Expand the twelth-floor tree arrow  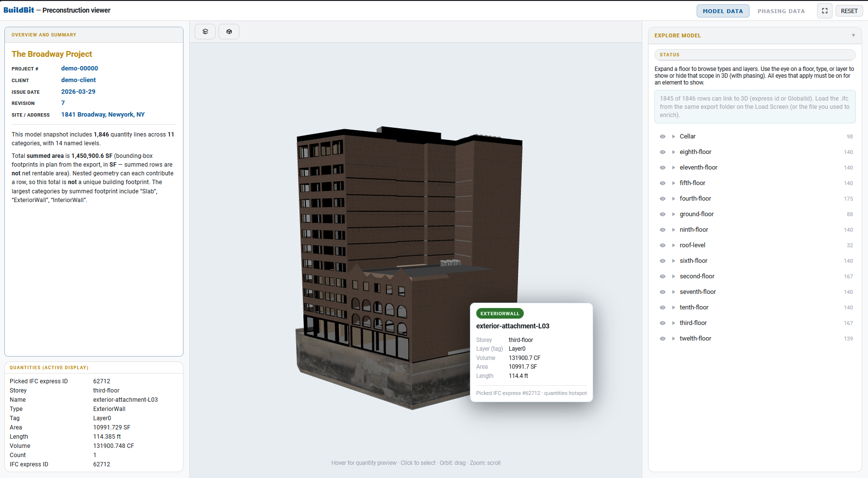point(673,339)
